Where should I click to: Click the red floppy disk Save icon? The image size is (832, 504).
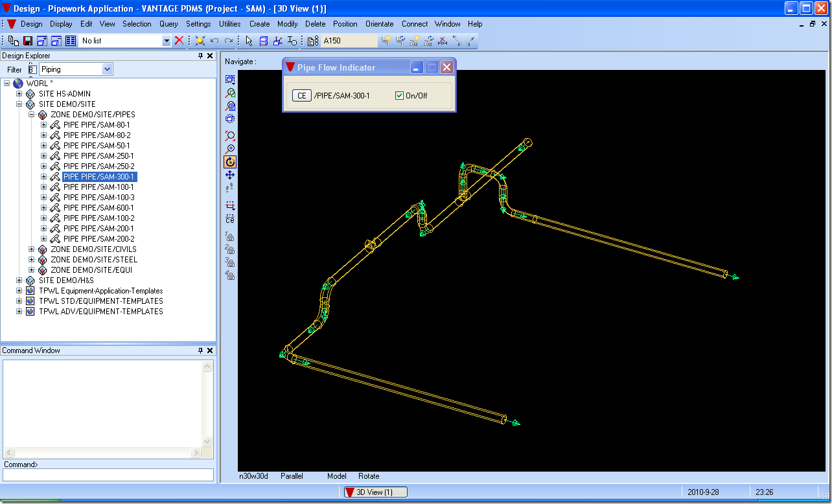[28, 41]
